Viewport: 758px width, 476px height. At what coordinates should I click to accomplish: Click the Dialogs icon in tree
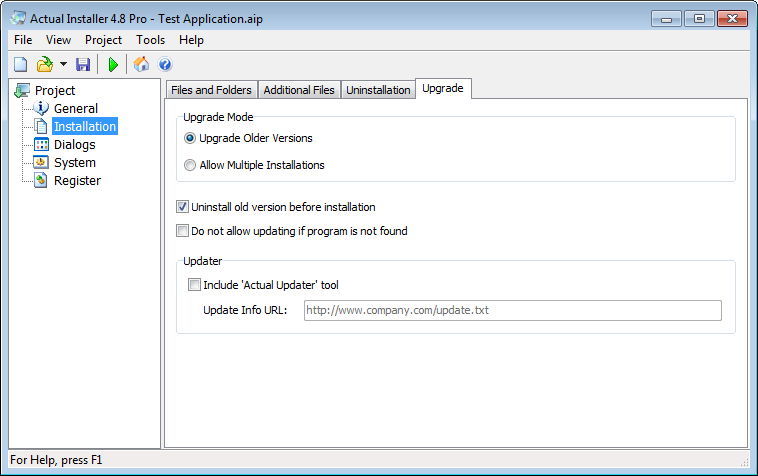pos(41,144)
